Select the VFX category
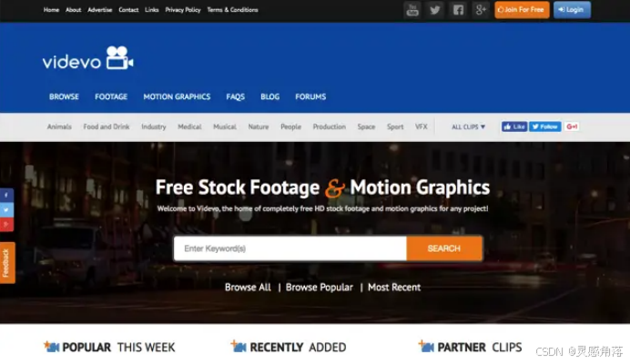The width and height of the screenshot is (630, 364). point(422,126)
